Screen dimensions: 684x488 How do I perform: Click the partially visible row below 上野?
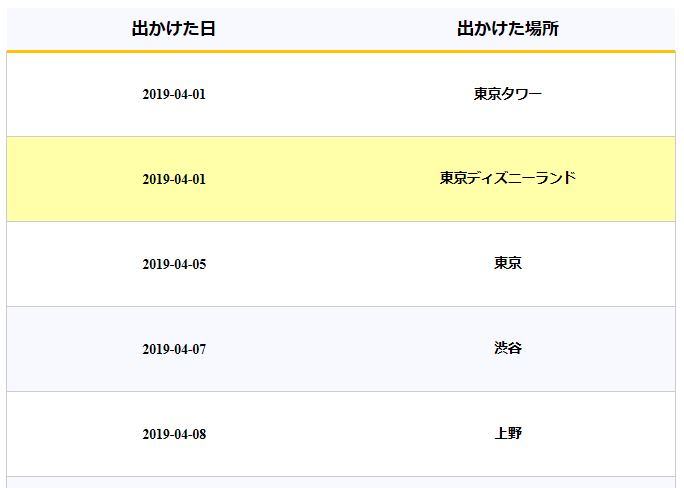[341, 482]
